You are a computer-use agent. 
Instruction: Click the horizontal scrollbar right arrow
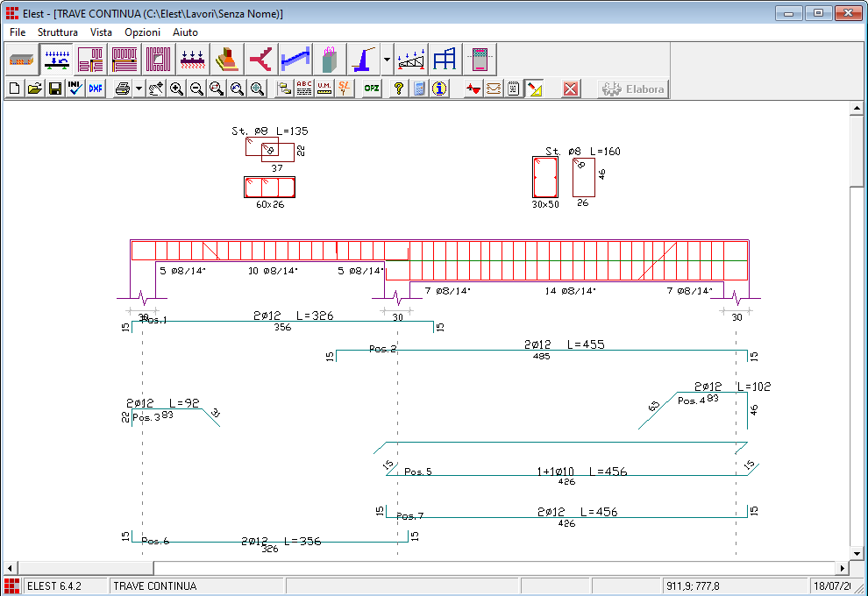(x=842, y=568)
